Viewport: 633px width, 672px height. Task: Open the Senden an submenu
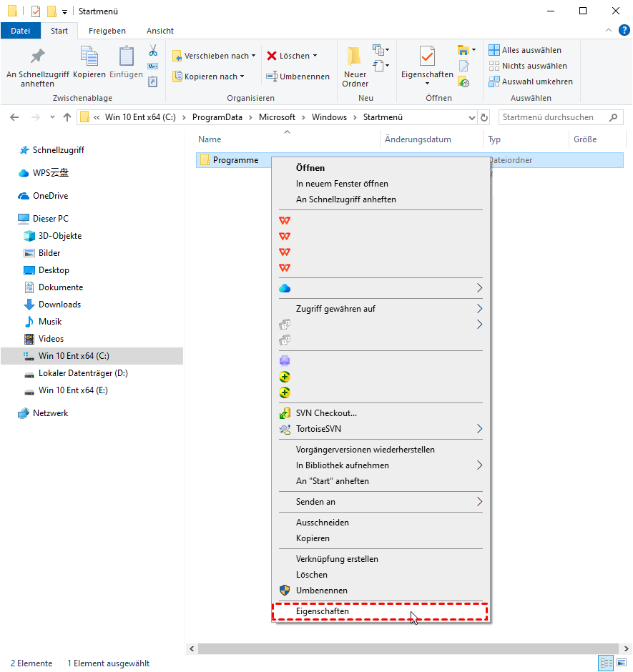[381, 502]
